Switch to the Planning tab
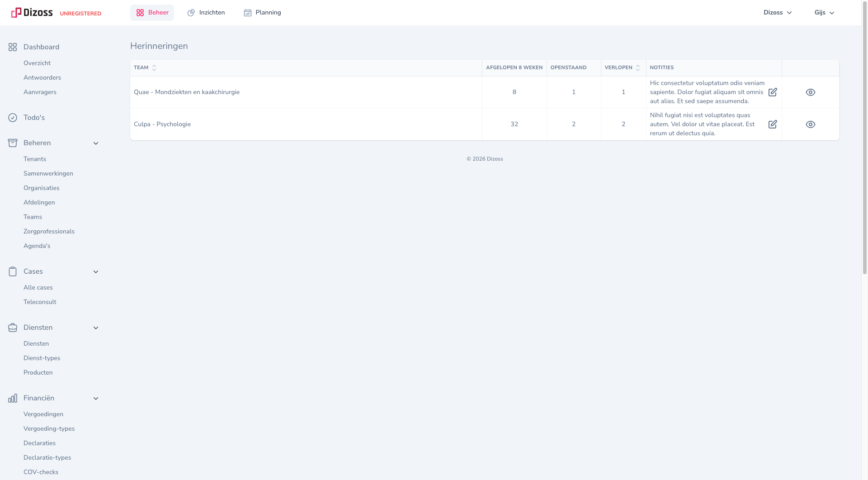868x480 pixels. point(262,13)
